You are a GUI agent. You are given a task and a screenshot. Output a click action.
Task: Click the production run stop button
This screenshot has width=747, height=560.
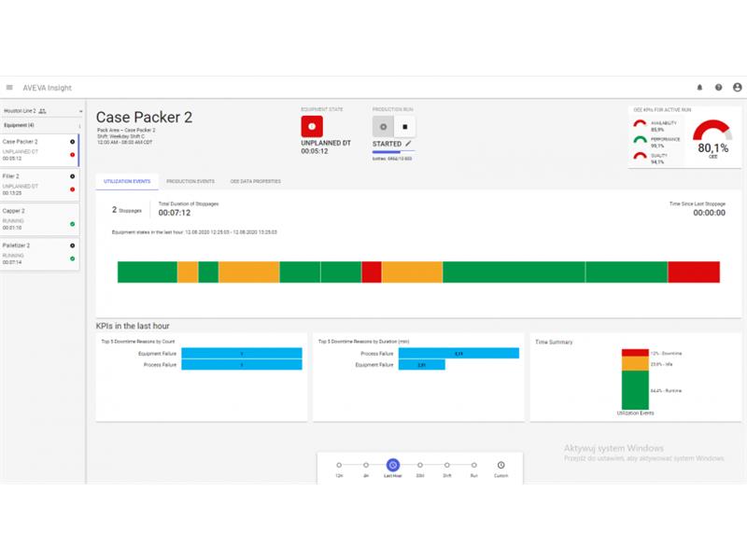click(405, 127)
